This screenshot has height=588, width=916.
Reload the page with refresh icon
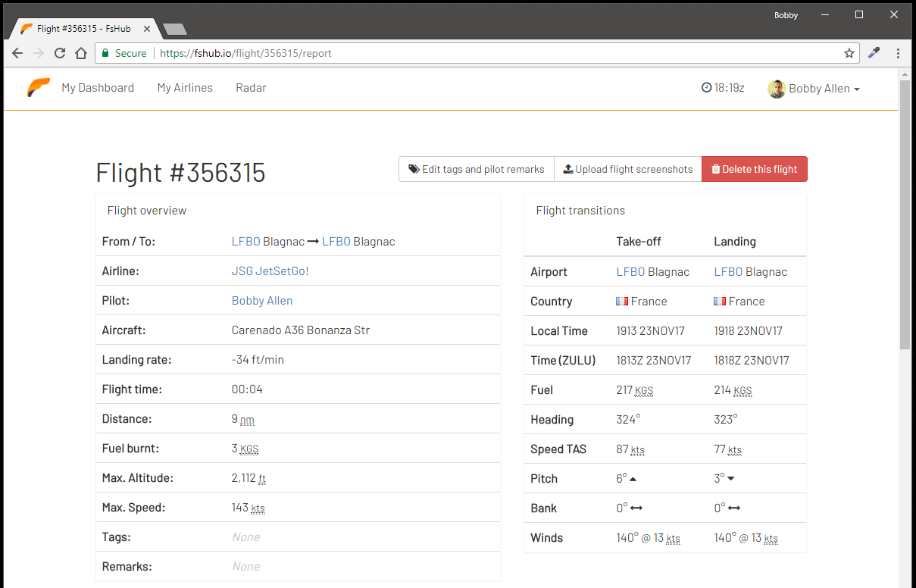(x=60, y=53)
